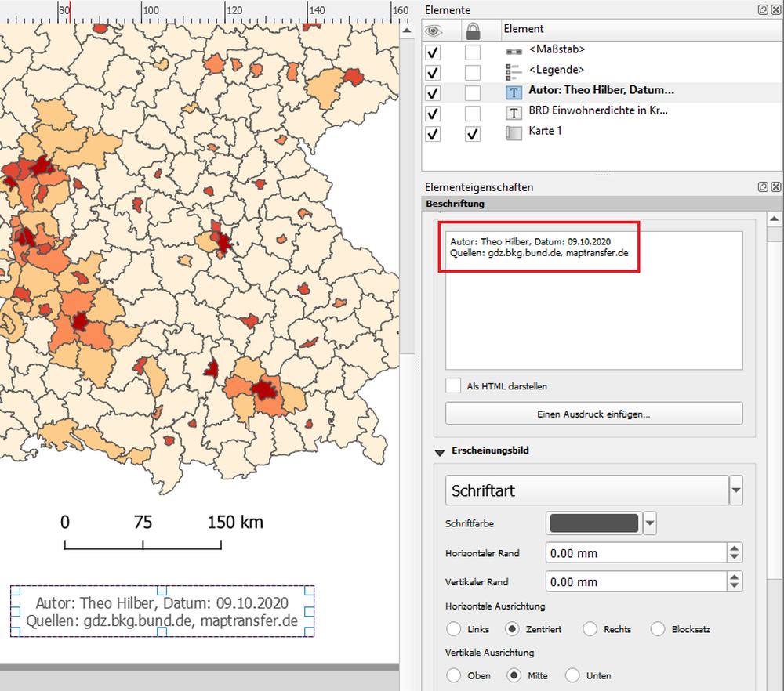
Task: Click the Schriftfarbe color swatch
Action: (x=593, y=523)
